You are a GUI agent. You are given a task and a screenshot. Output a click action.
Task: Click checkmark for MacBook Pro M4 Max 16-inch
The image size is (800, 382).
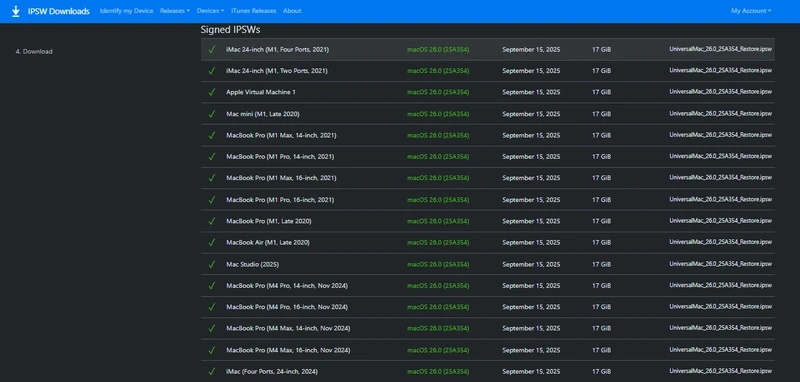point(212,350)
